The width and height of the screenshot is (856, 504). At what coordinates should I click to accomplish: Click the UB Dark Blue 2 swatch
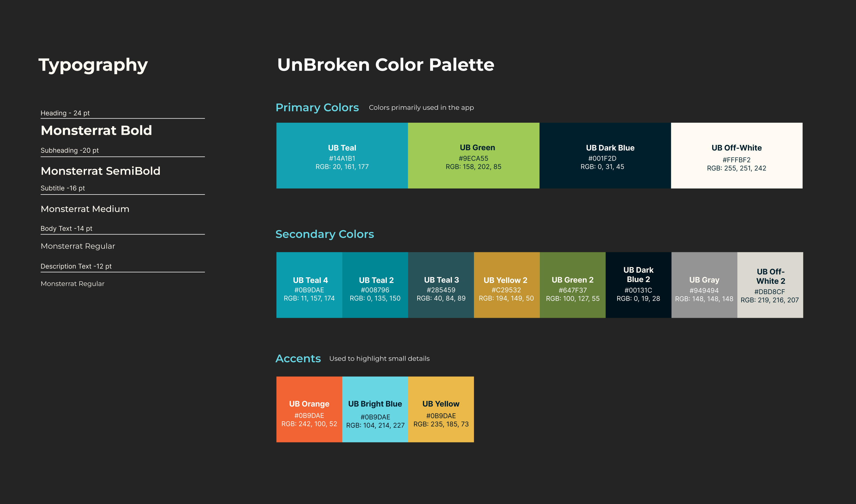(638, 285)
